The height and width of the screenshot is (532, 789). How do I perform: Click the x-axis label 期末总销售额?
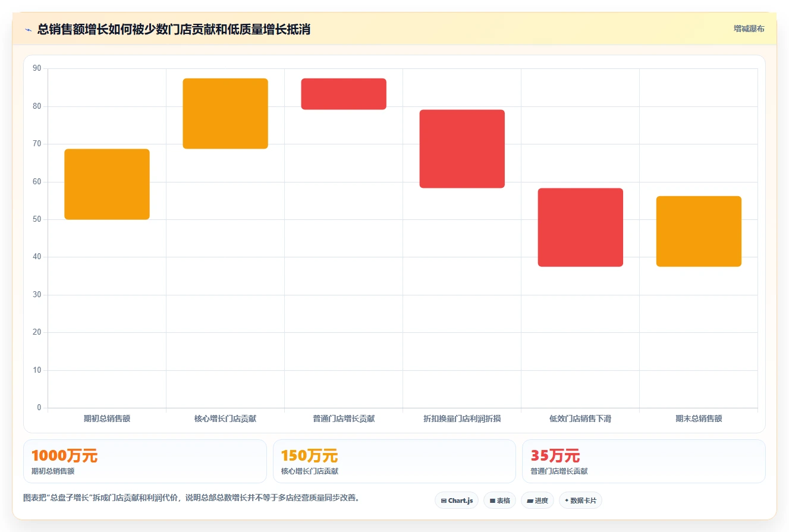pyautogui.click(x=699, y=418)
